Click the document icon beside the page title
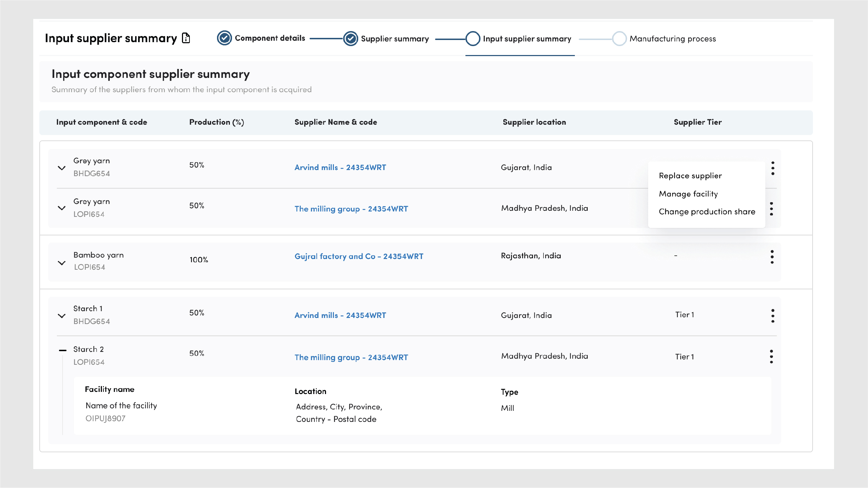This screenshot has height=488, width=868. point(186,38)
